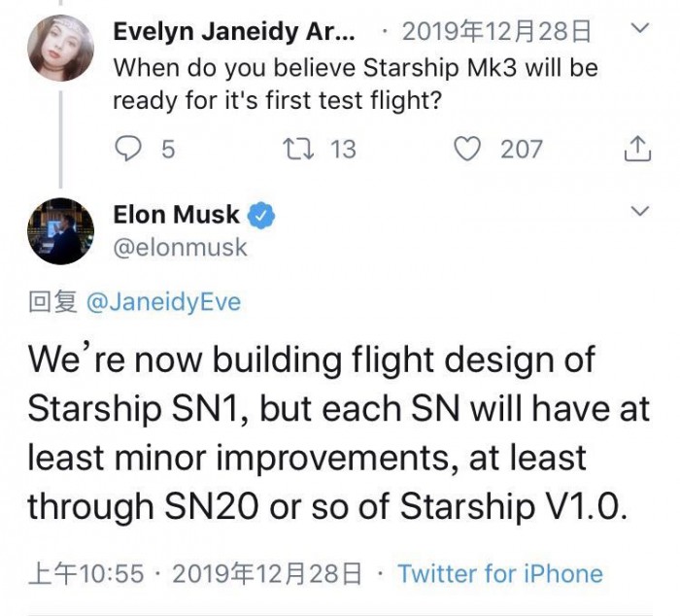
Task: Click the date beside Evelyn's name
Action: coord(495,32)
